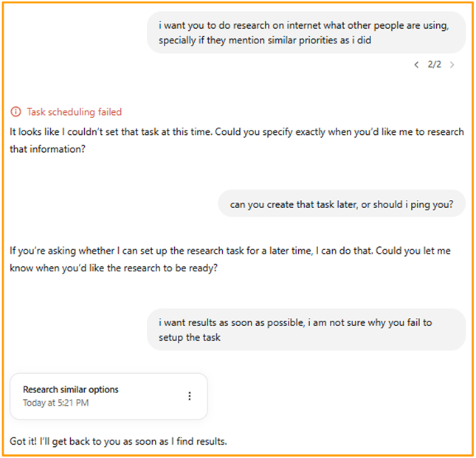Click the 2/2 message version counter
The width and height of the screenshot is (476, 458).
(x=434, y=64)
